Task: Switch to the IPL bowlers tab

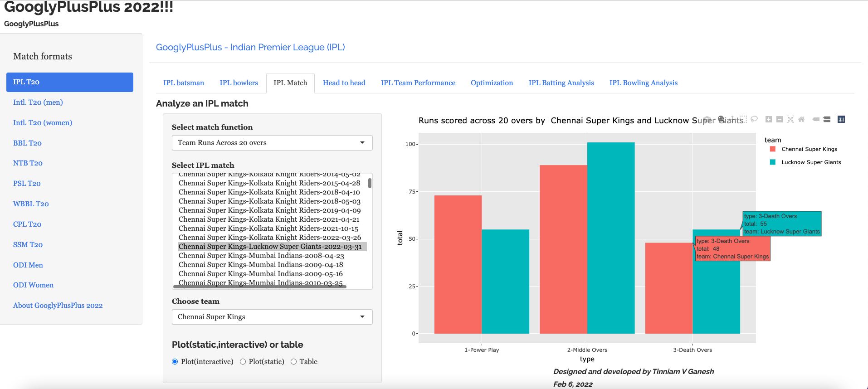Action: coord(239,83)
